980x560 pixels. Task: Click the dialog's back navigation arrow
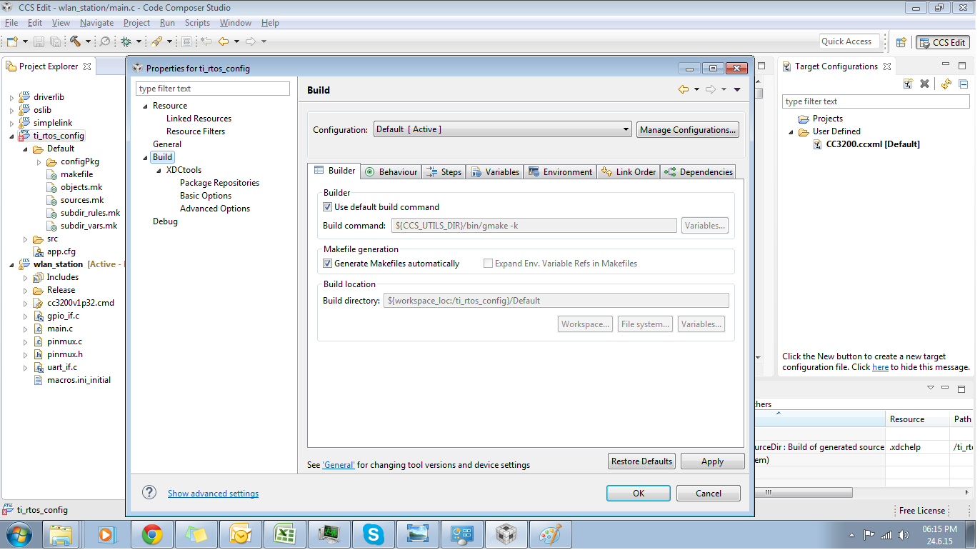pos(684,89)
